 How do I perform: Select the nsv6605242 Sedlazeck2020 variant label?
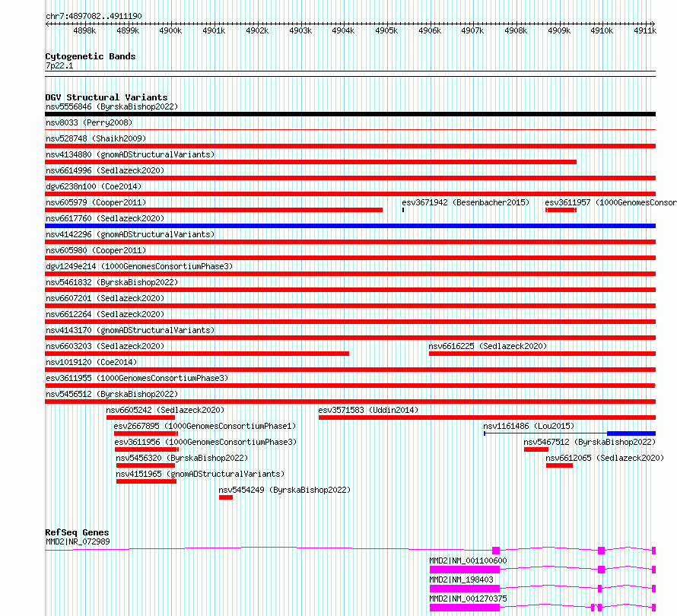(x=165, y=410)
